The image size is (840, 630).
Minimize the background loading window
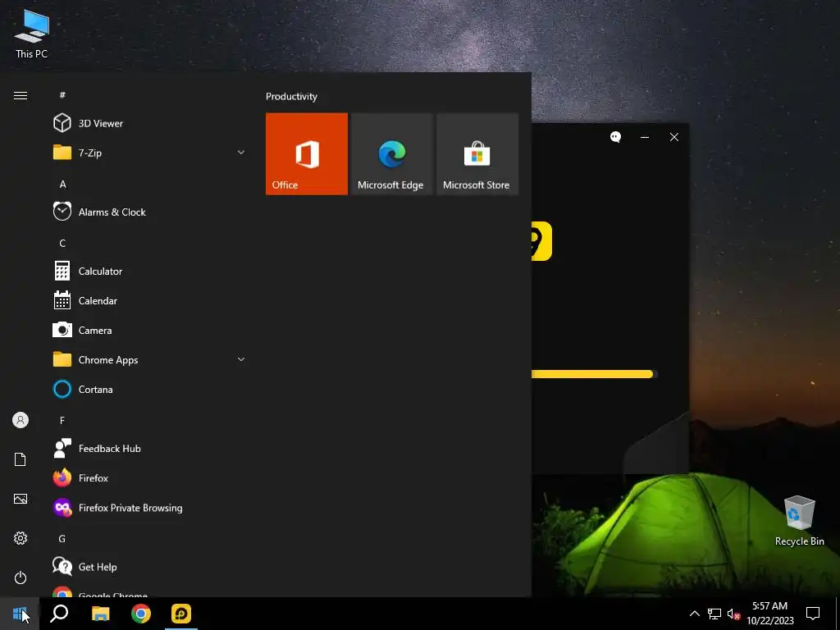(645, 137)
